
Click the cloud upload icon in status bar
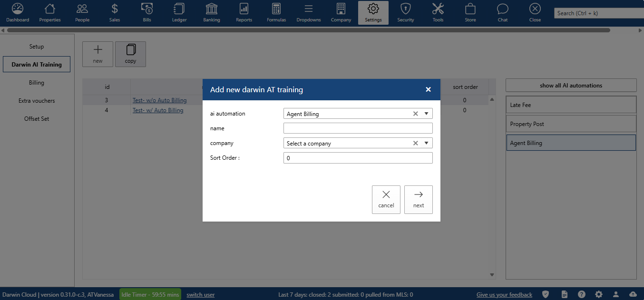(x=633, y=295)
